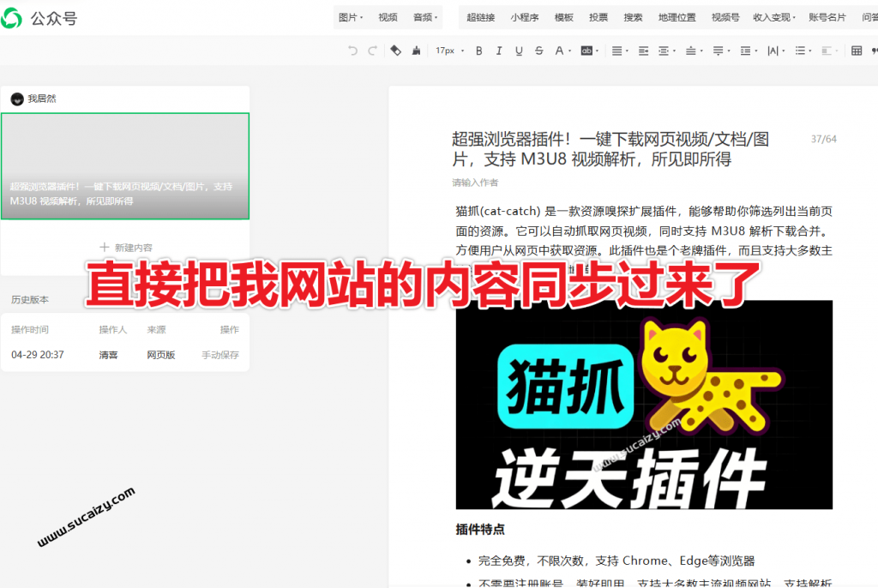Open the bullet list dropdown
878x588 pixels.
(x=803, y=51)
